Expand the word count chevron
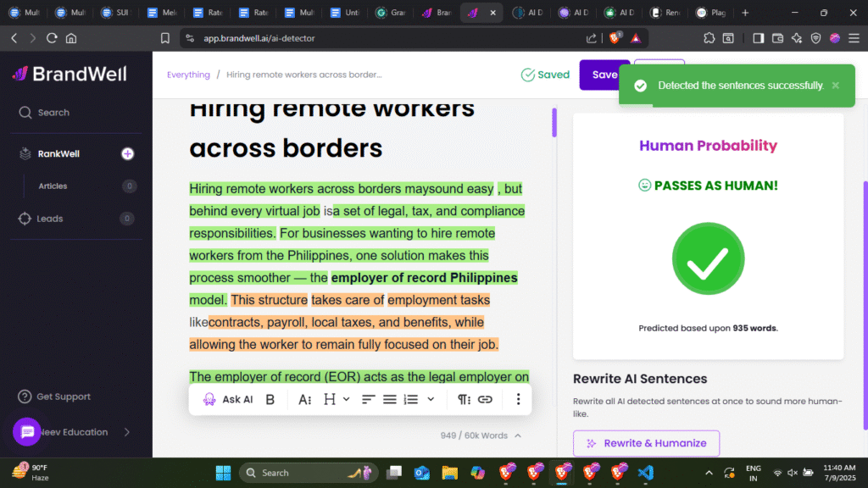Image resolution: width=868 pixels, height=488 pixels. pyautogui.click(x=518, y=435)
